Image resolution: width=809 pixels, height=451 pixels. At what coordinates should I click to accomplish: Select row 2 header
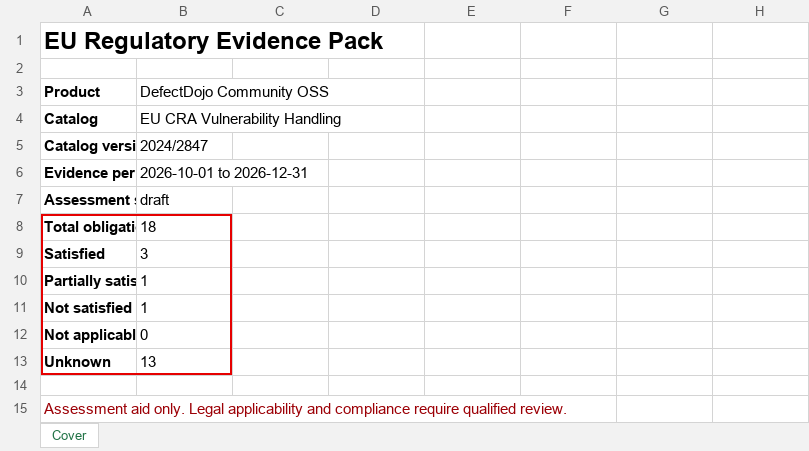point(20,69)
